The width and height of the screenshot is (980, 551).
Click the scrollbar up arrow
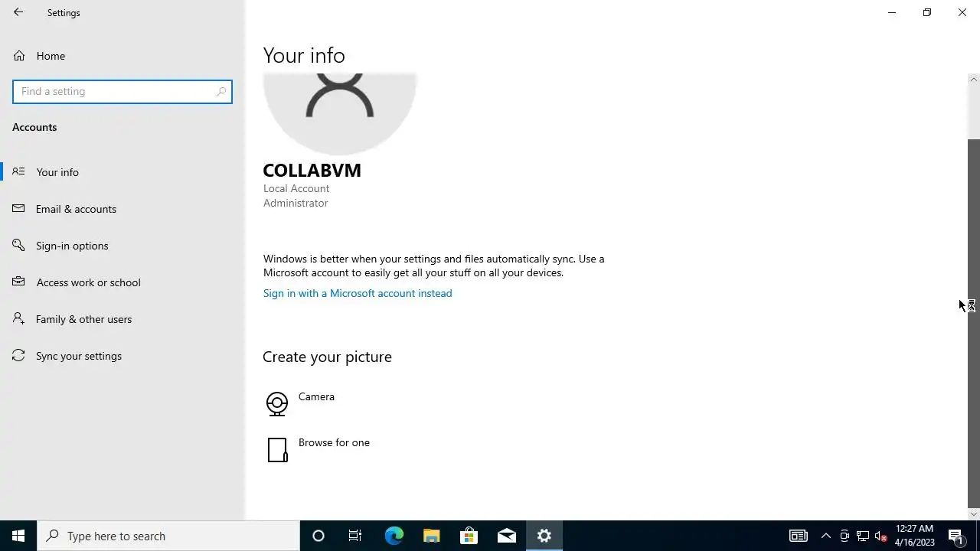point(974,80)
